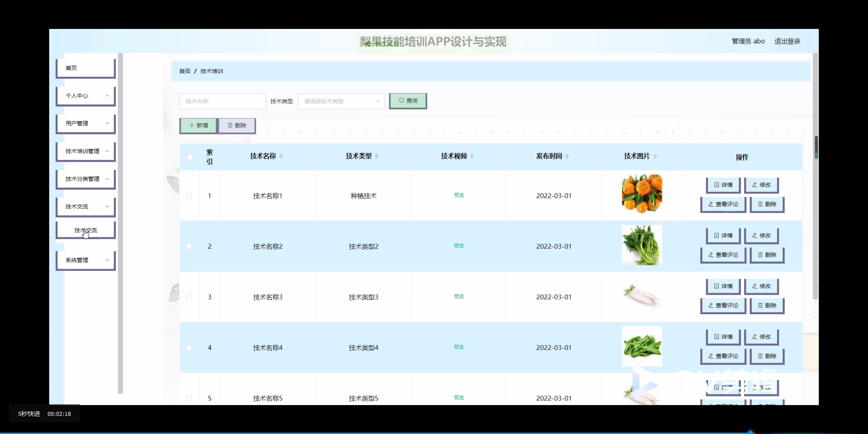Click the trash icon on the 删除 toolbar button

(231, 125)
